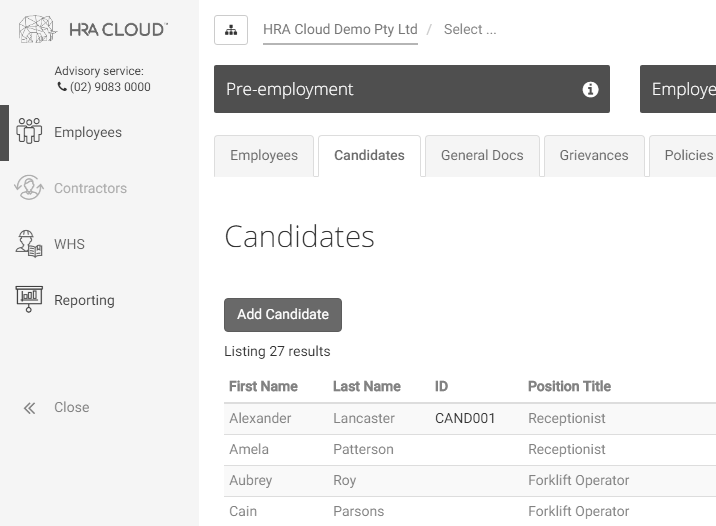
Task: Click Receptionist in Amela Patterson row
Action: point(567,449)
